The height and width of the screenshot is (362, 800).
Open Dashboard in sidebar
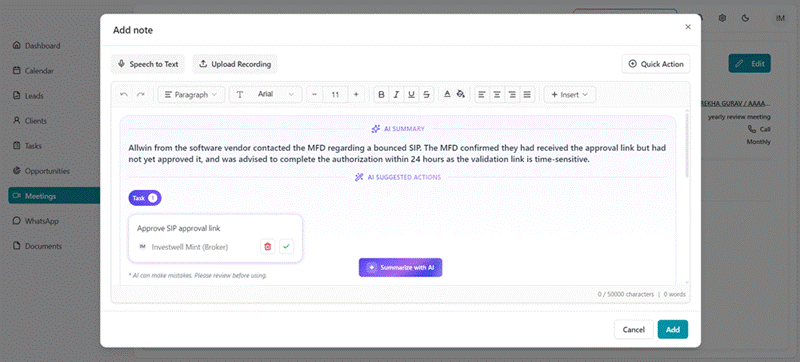[x=43, y=46]
